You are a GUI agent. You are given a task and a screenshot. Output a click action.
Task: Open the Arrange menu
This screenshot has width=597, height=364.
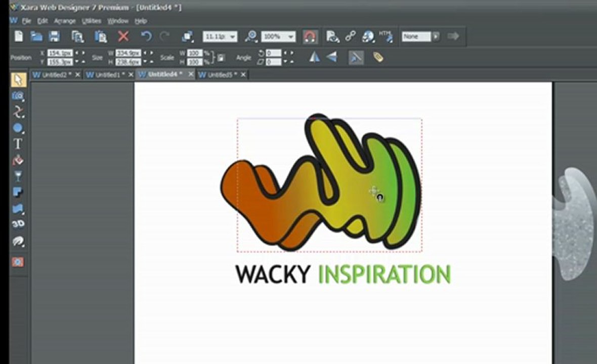(x=65, y=21)
